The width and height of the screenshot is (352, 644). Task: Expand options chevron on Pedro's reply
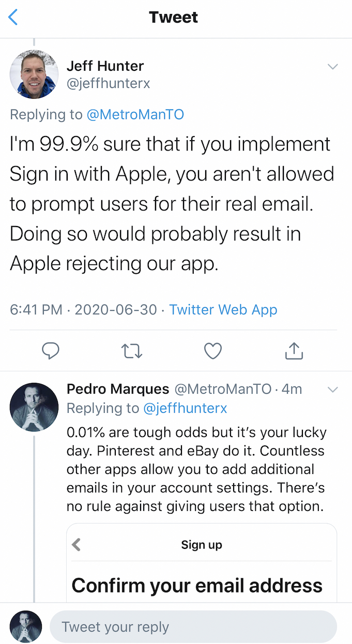tap(333, 390)
